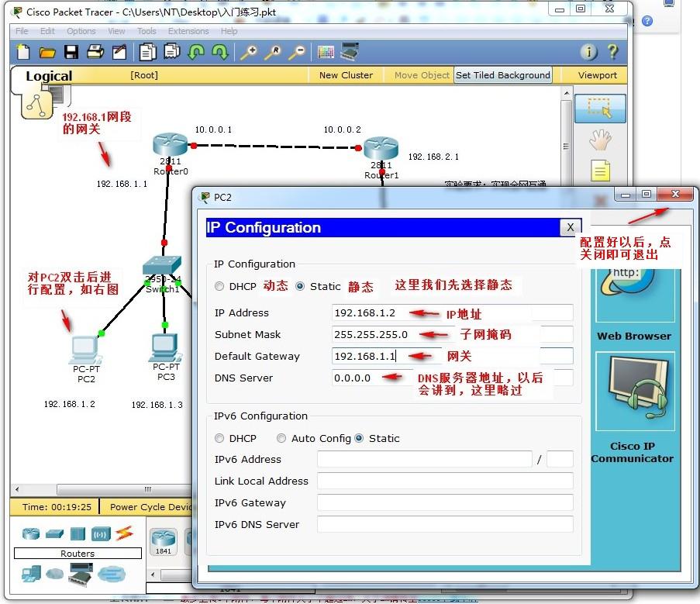Viewport: 700px width, 604px height.
Task: Open the View menu
Action: (116, 31)
